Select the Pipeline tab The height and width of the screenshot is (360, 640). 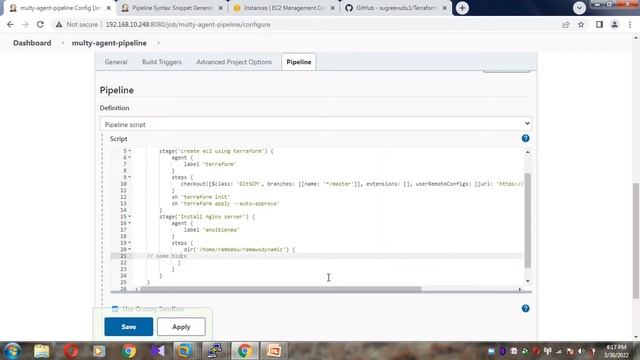coord(298,62)
